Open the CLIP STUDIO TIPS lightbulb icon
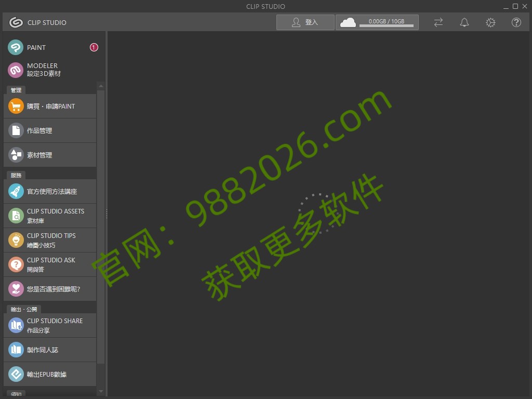Image resolution: width=532 pixels, height=399 pixels. 16,240
